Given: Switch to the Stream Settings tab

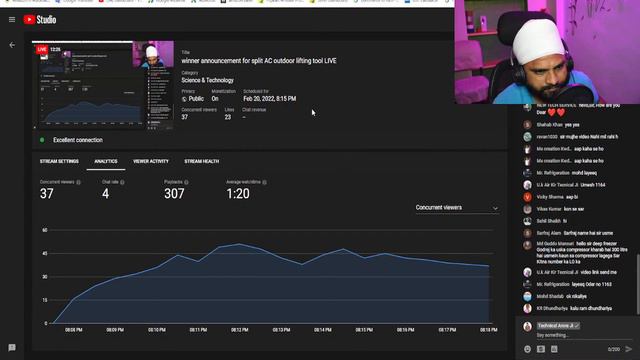Looking at the screenshot, I should pyautogui.click(x=59, y=162).
